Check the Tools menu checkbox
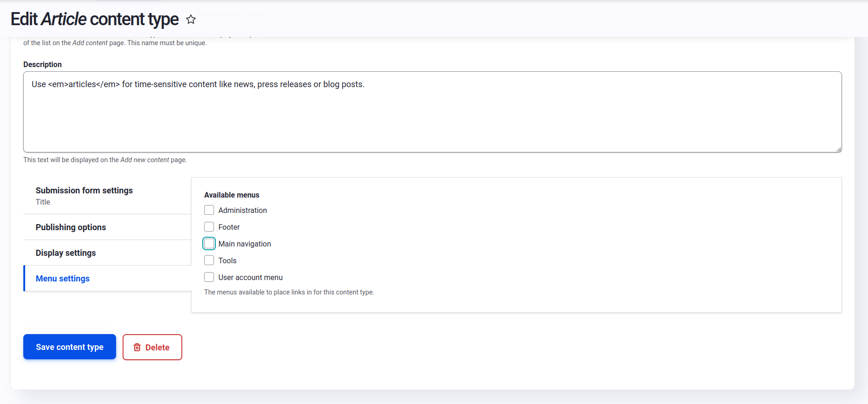The height and width of the screenshot is (404, 868). [x=209, y=260]
